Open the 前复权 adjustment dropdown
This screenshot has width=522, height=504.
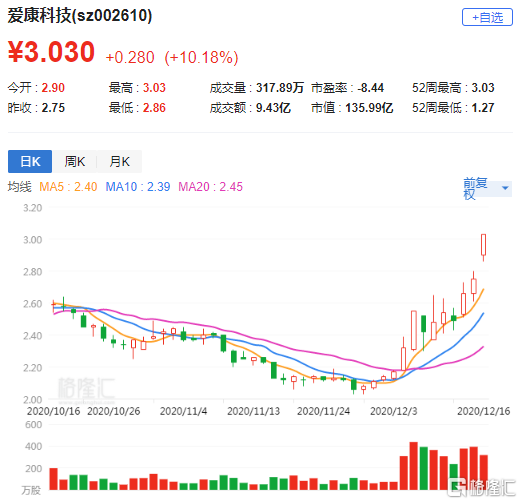(x=487, y=189)
